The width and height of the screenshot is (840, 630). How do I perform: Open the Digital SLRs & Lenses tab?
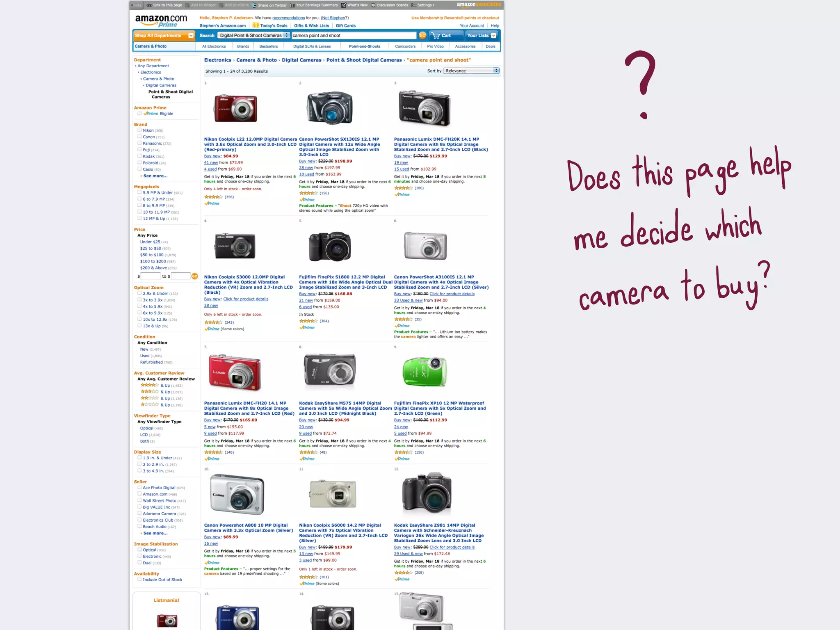312,46
